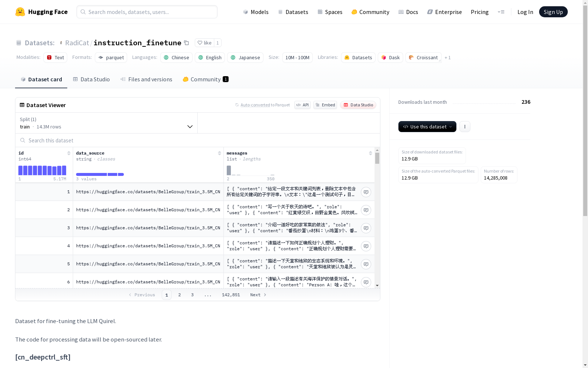Jump to last page 142,851
Viewport: 588px width, 368px height.
pos(231,295)
